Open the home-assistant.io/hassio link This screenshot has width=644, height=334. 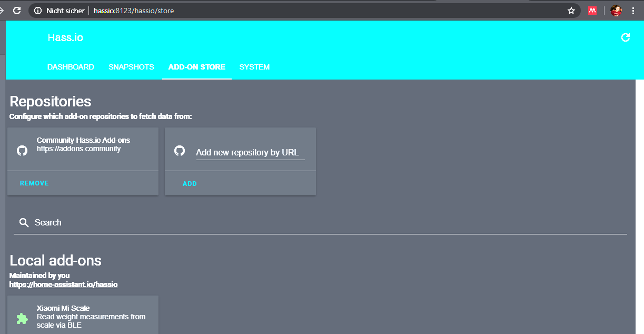click(x=63, y=284)
